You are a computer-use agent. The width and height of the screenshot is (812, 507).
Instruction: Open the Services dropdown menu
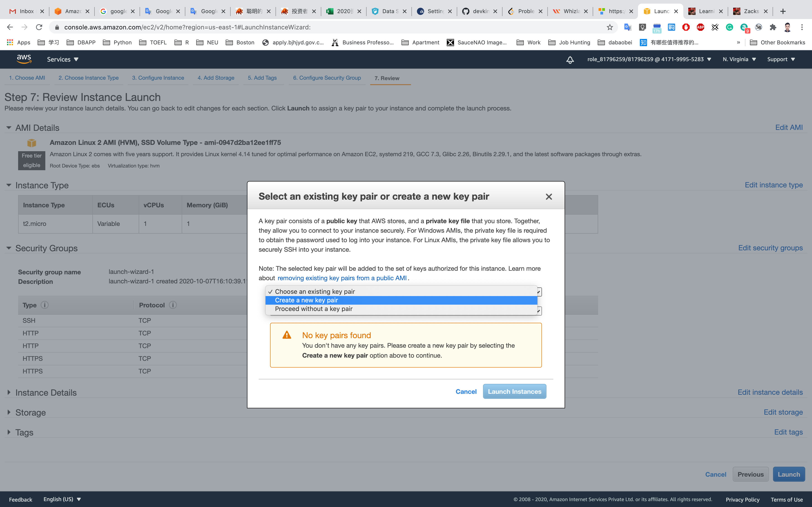point(62,59)
